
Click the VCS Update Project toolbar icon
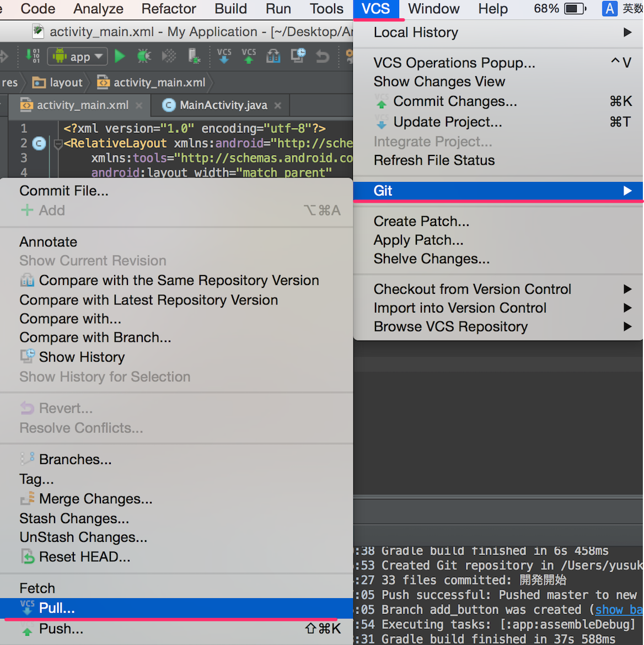pyautogui.click(x=224, y=56)
